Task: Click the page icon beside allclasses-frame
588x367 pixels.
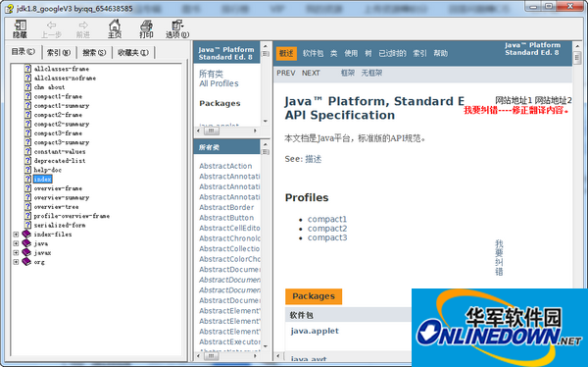Action: point(27,69)
